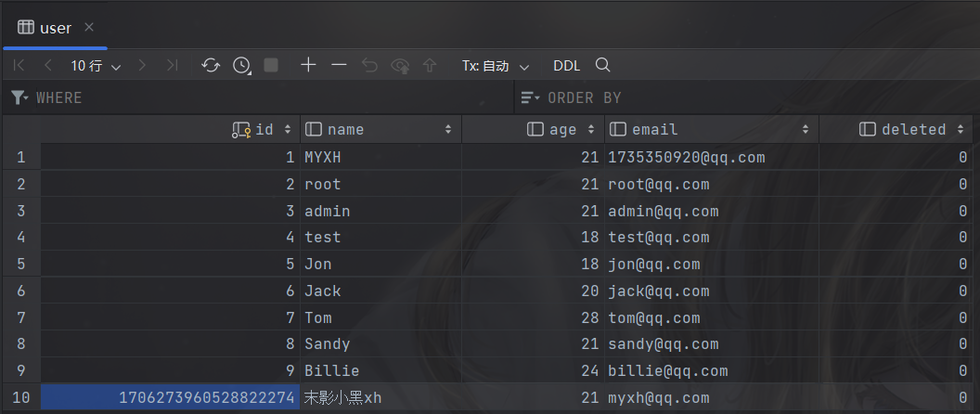The width and height of the screenshot is (980, 414).
Task: Close the user tab
Action: click(x=89, y=27)
